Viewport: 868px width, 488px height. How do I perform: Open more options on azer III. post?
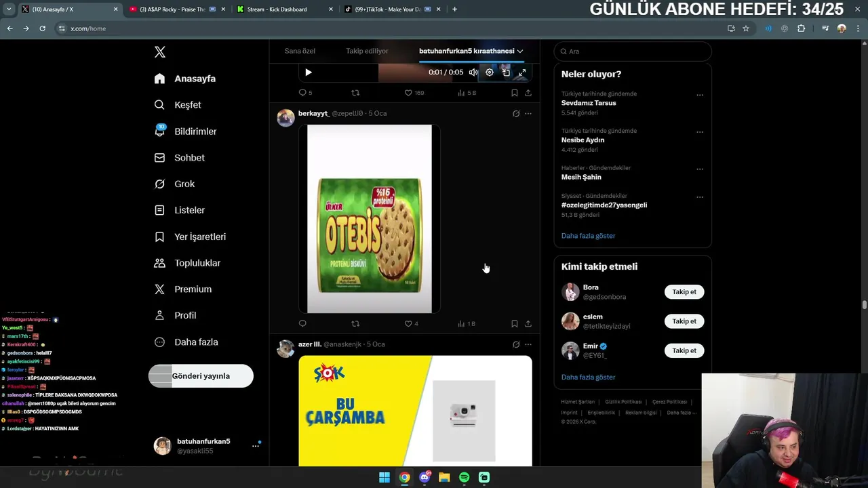coord(528,344)
